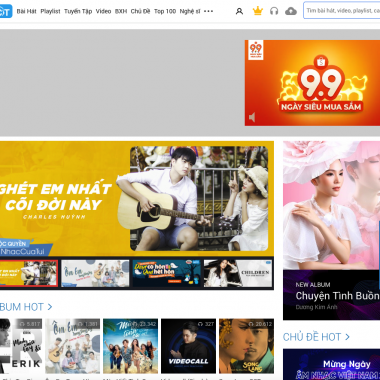The width and height of the screenshot is (380, 380).
Task: Select the cô hồn banner slide thumbnail
Action: click(167, 273)
